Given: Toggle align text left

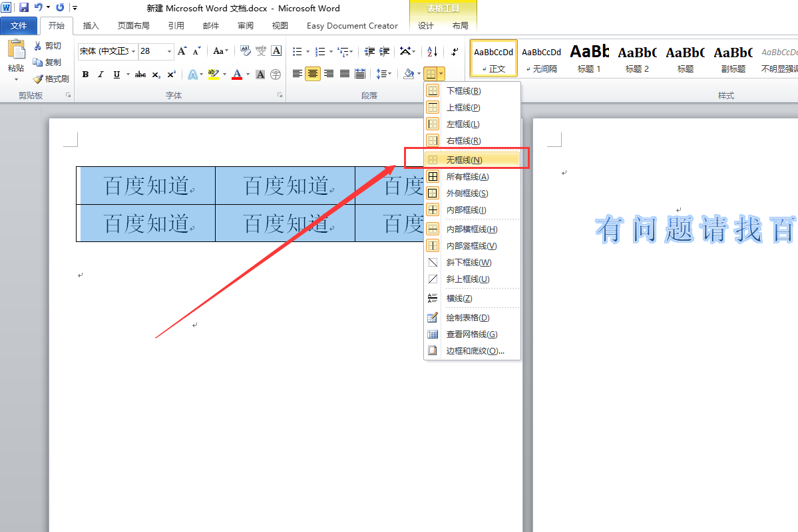Looking at the screenshot, I should pos(298,74).
